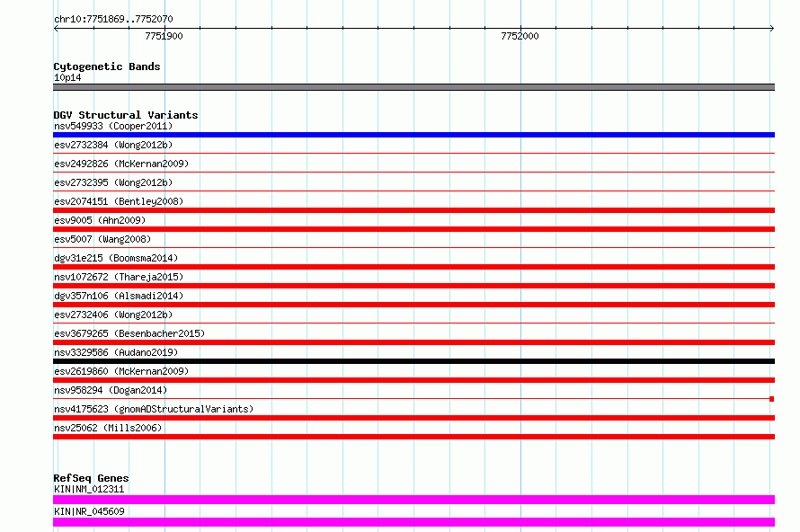
Task: Click the 10p14 cytogenetic band label
Action: [x=67, y=78]
